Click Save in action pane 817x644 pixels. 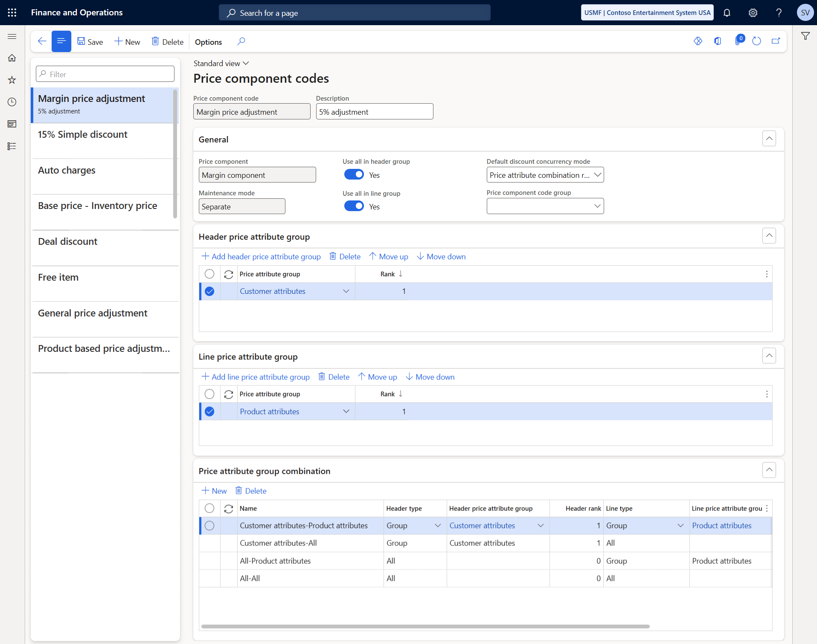pos(90,42)
